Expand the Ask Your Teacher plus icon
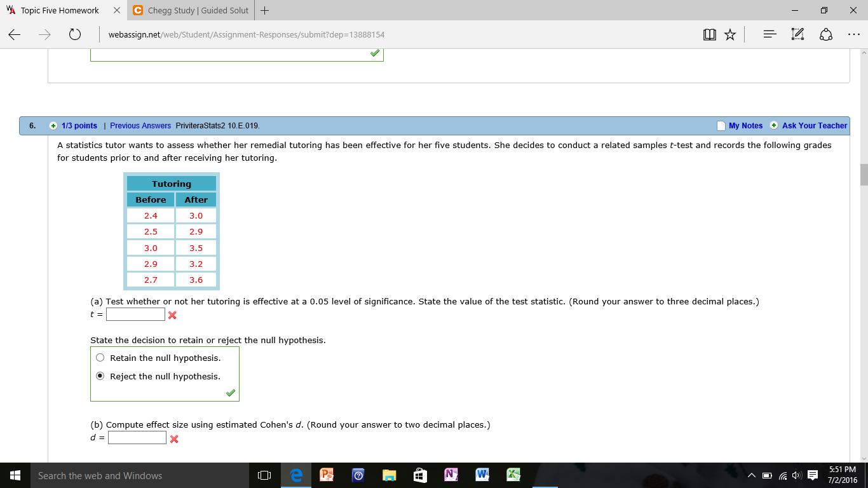The image size is (868, 488). pyautogui.click(x=773, y=126)
